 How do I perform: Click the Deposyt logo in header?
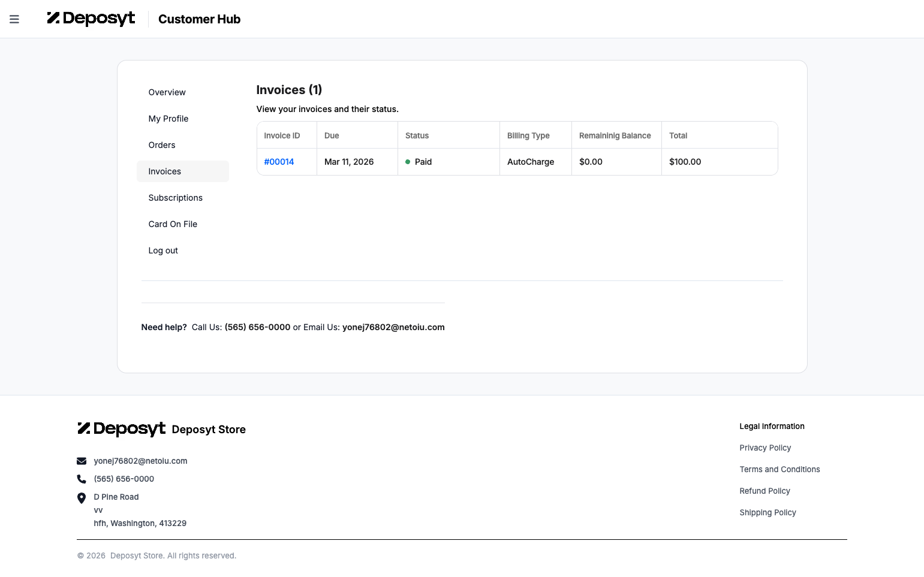point(91,19)
